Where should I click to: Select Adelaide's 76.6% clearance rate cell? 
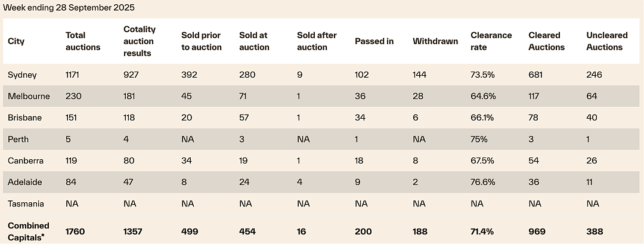(x=483, y=182)
